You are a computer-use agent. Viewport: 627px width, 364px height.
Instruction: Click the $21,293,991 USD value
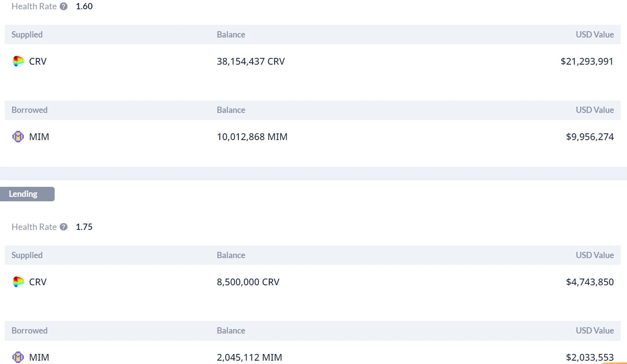[x=587, y=61]
